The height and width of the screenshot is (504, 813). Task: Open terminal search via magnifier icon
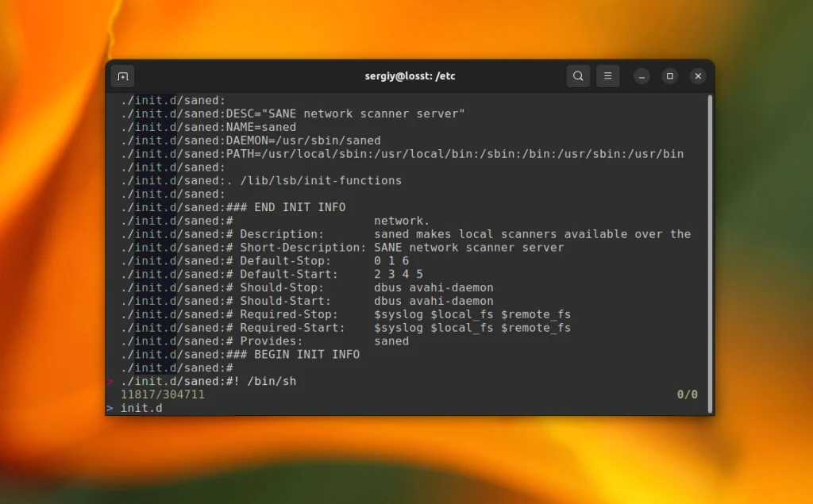click(x=578, y=76)
